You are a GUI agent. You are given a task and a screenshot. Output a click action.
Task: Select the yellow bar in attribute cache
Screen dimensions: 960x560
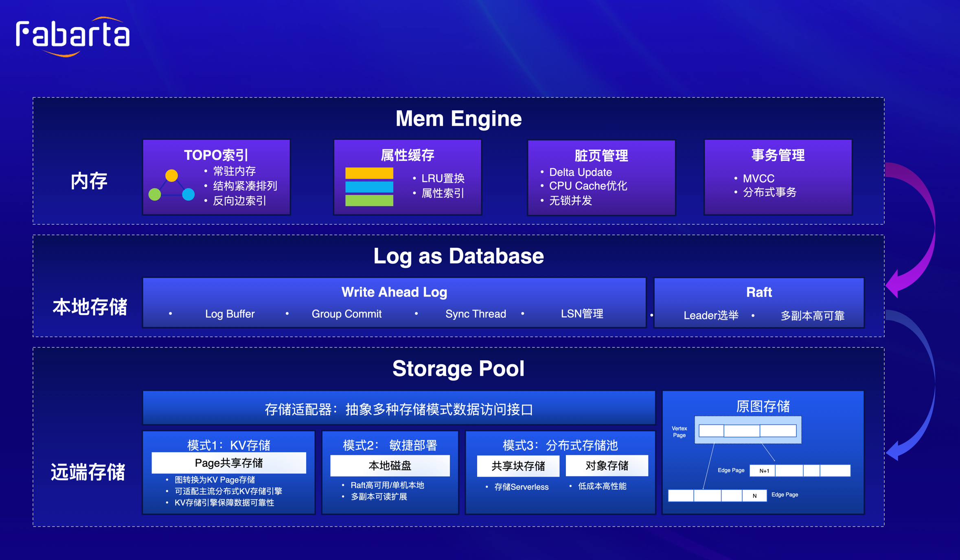coord(369,173)
